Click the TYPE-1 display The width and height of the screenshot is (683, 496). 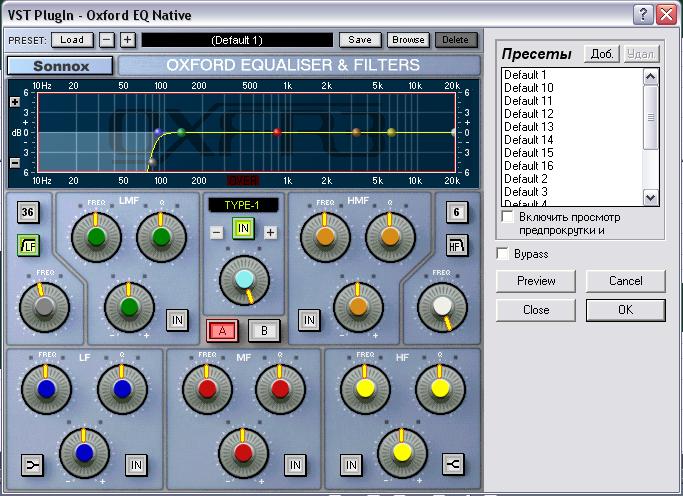pyautogui.click(x=243, y=205)
